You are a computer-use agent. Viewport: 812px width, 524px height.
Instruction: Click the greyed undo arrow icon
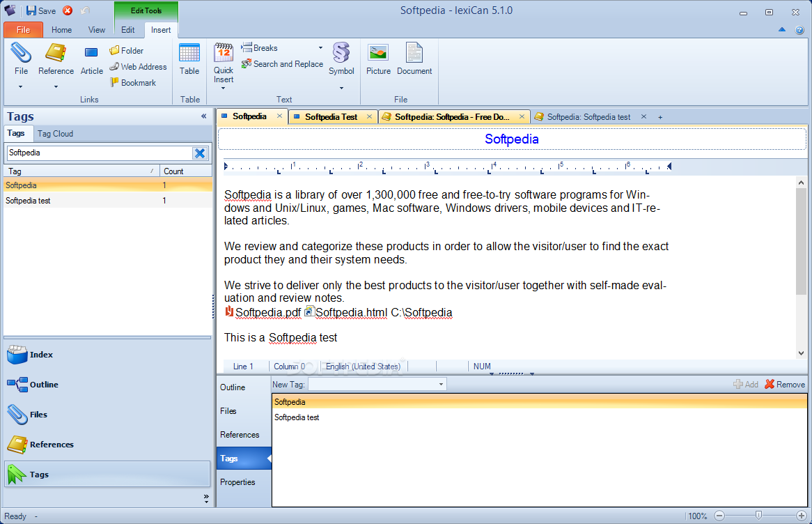click(86, 10)
